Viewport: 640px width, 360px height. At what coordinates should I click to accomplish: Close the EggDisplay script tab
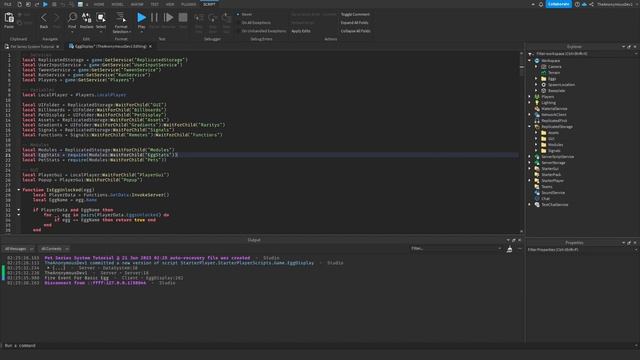click(x=150, y=47)
